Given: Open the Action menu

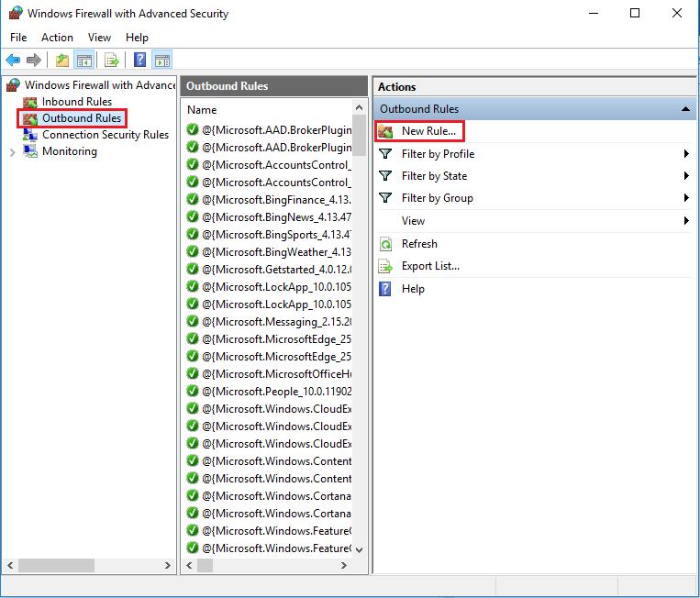Looking at the screenshot, I should [57, 38].
